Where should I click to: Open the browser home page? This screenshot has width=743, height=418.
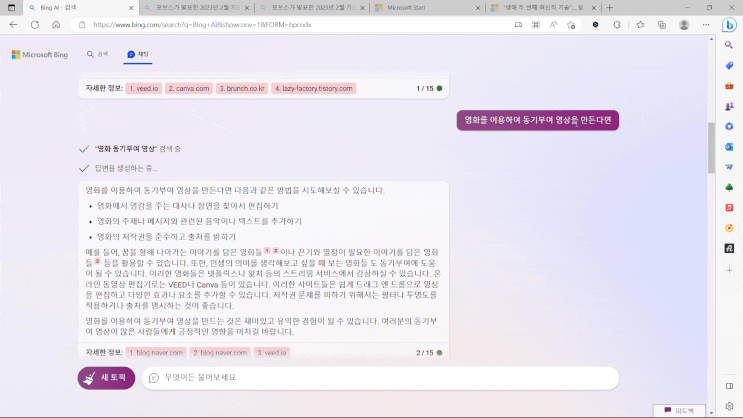(56, 25)
